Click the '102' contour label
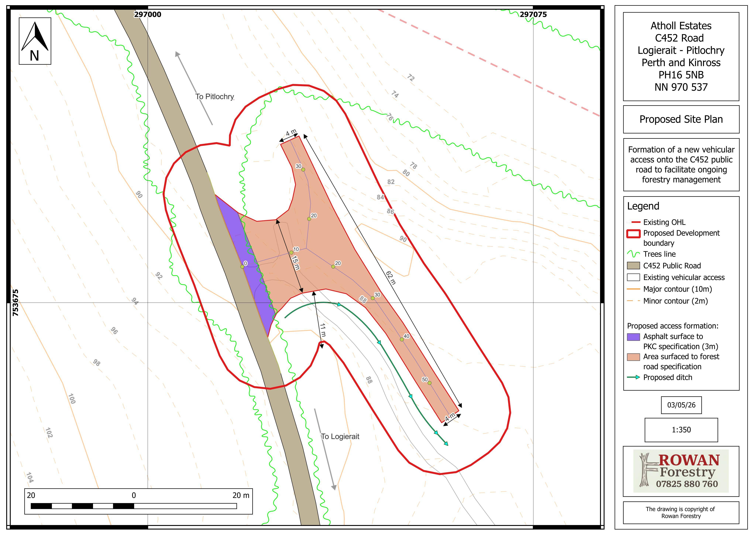The width and height of the screenshot is (756, 535). pos(49,433)
